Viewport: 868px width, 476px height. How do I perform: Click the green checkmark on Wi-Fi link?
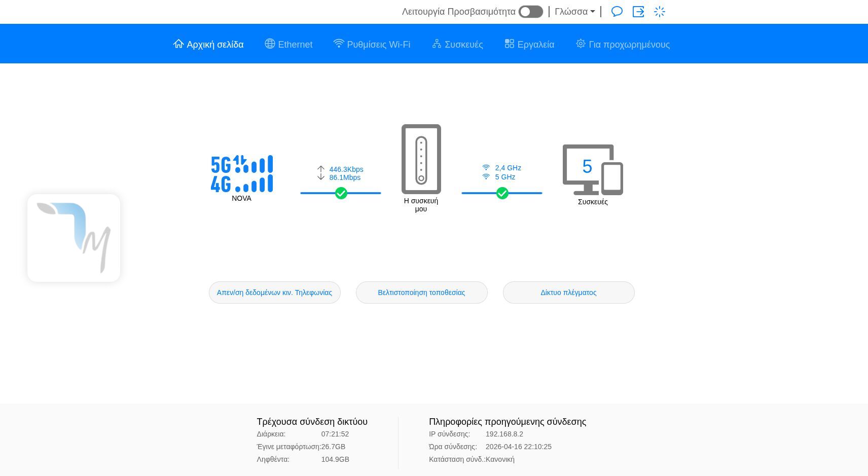502,193
